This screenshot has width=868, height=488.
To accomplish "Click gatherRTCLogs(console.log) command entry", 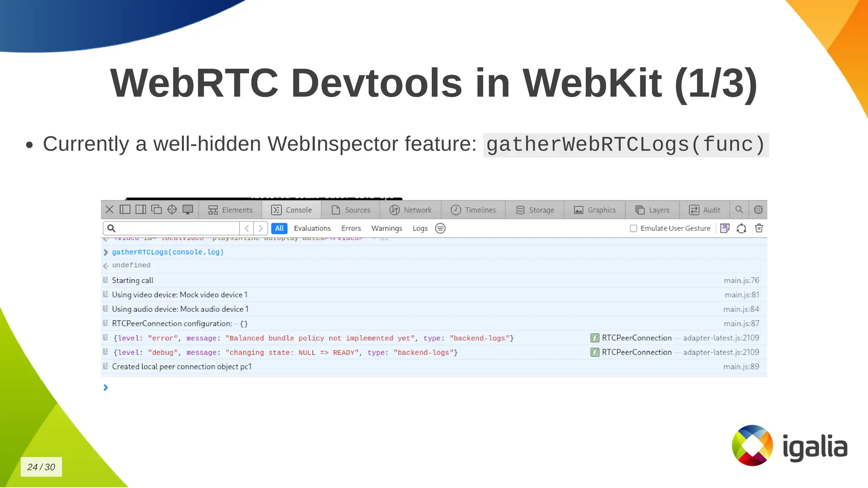I will (168, 252).
